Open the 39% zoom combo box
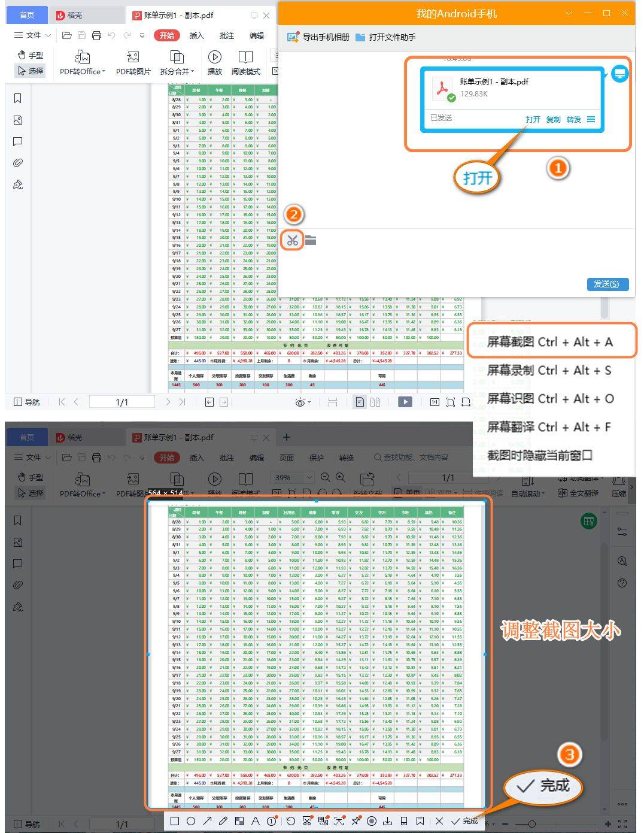Screen dimensions: 644x833 coord(292,477)
